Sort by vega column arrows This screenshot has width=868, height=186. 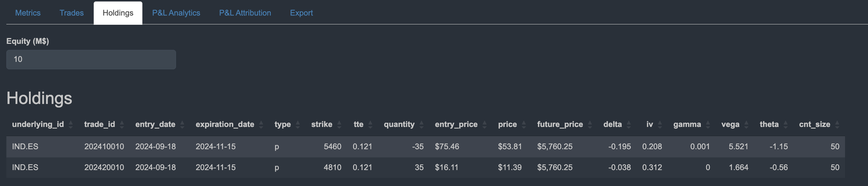(x=746, y=124)
